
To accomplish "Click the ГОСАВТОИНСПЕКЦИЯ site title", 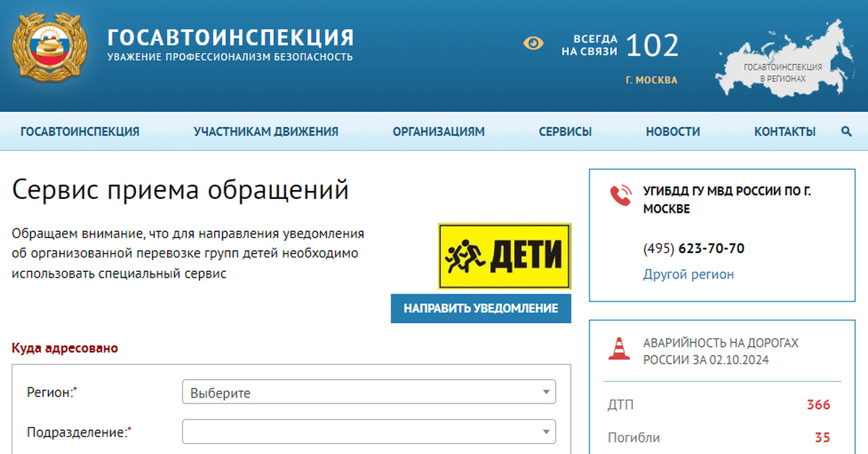I will click(231, 37).
